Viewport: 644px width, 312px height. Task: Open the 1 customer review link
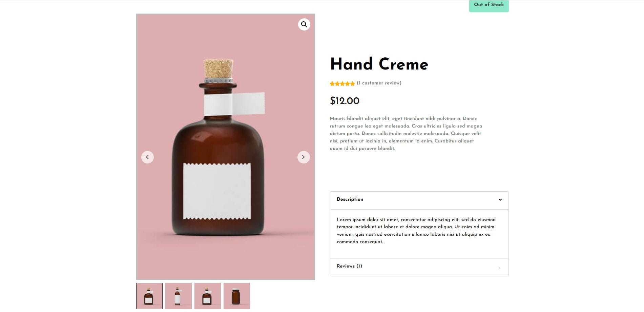click(379, 83)
